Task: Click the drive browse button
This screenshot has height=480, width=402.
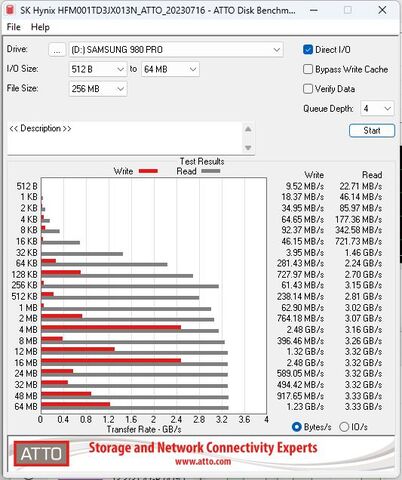Action: pyautogui.click(x=57, y=50)
